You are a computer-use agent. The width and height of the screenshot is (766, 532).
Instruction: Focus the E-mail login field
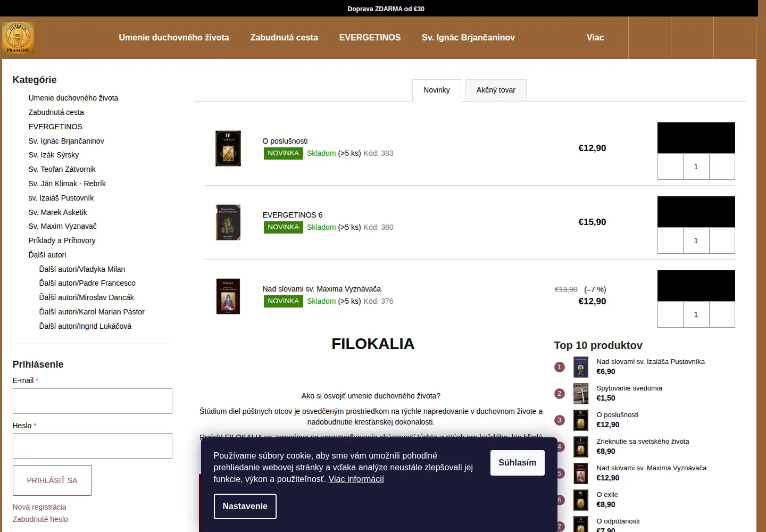tap(93, 401)
